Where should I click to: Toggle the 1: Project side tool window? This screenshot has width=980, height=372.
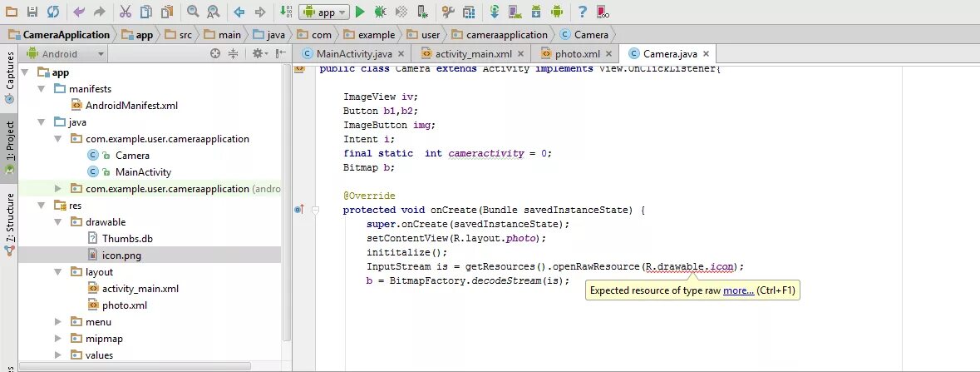[9, 149]
